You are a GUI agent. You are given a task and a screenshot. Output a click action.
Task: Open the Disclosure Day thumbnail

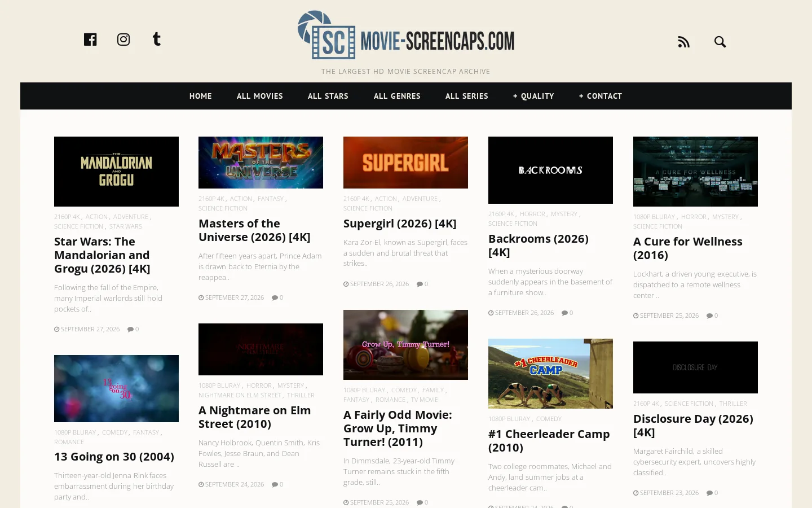coord(695,367)
